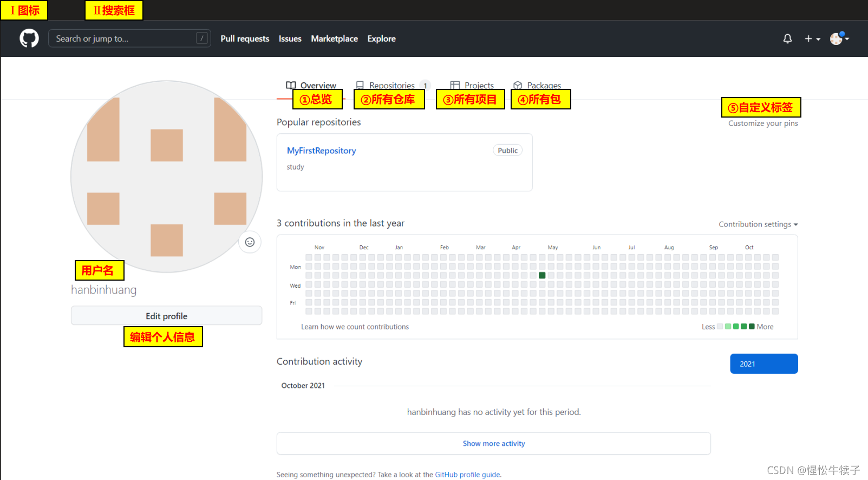Go to Issues in the header
Screen dimensions: 868x480
point(290,38)
